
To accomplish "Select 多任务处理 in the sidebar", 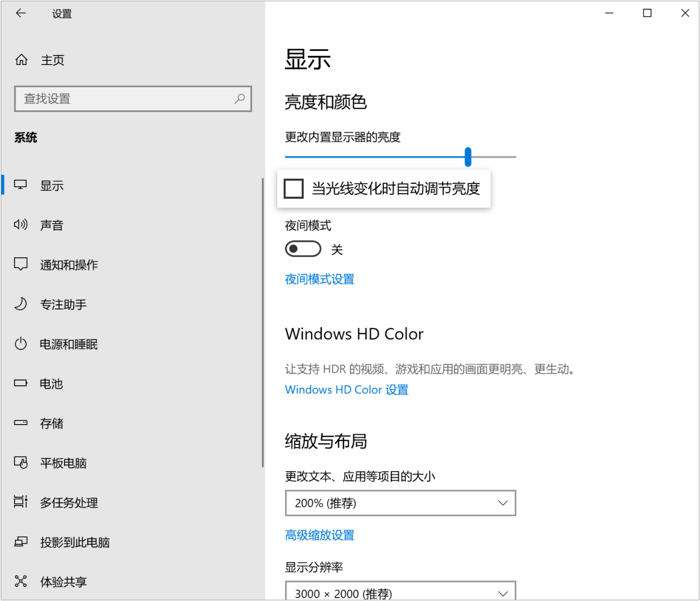I will click(132, 503).
